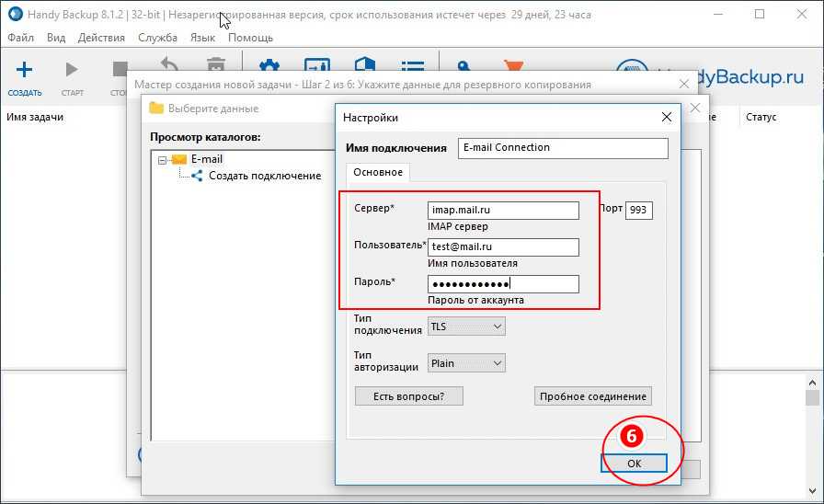Click the Есть вопросы? button
824x504 pixels.
[408, 396]
